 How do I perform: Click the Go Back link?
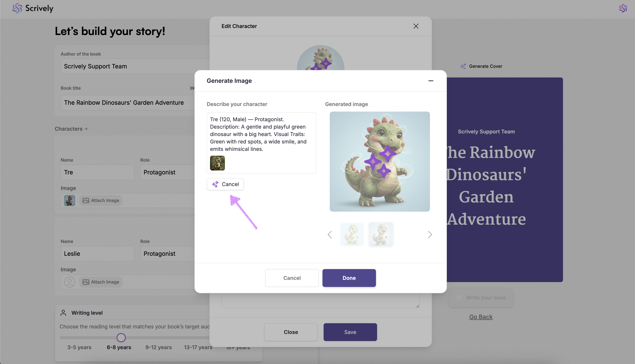click(481, 317)
